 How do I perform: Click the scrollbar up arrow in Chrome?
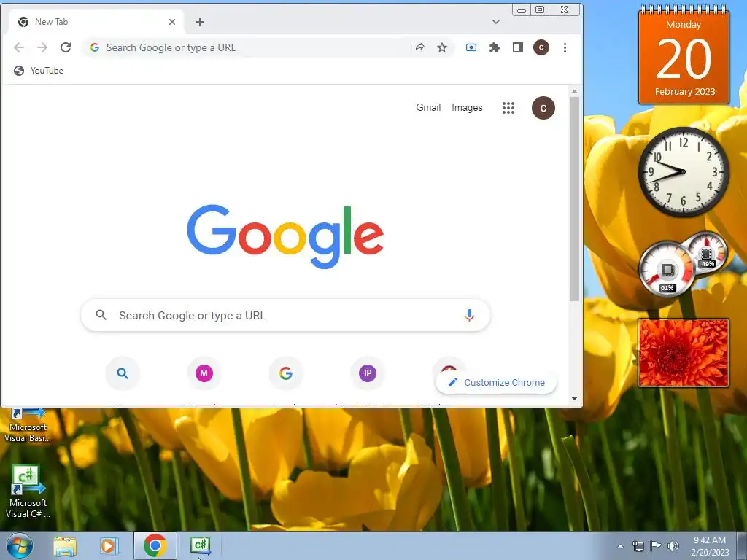(575, 91)
